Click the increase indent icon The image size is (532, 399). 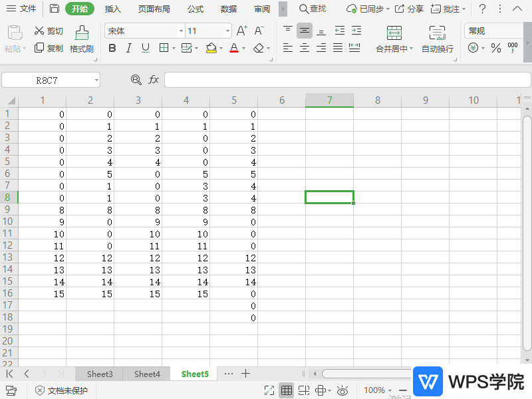pos(356,31)
